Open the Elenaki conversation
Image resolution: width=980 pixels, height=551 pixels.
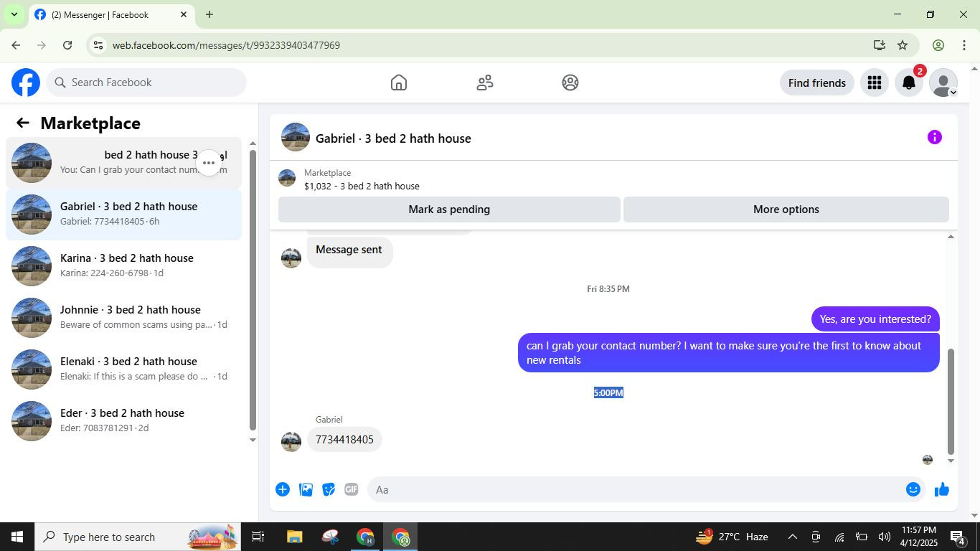pyautogui.click(x=123, y=369)
